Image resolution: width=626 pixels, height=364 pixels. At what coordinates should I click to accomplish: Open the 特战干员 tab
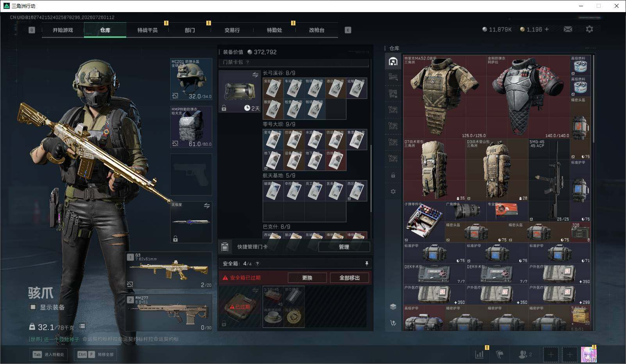click(147, 30)
